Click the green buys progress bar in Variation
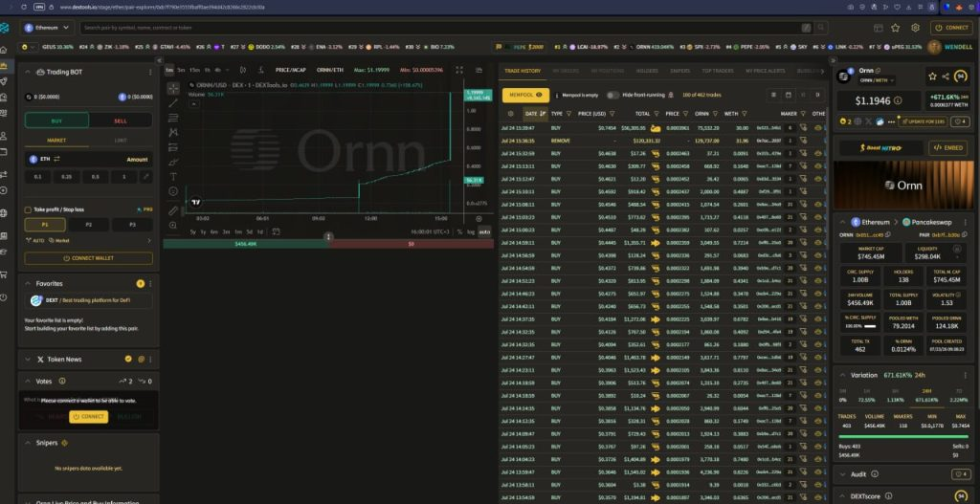Image resolution: width=980 pixels, height=504 pixels. (x=902, y=436)
